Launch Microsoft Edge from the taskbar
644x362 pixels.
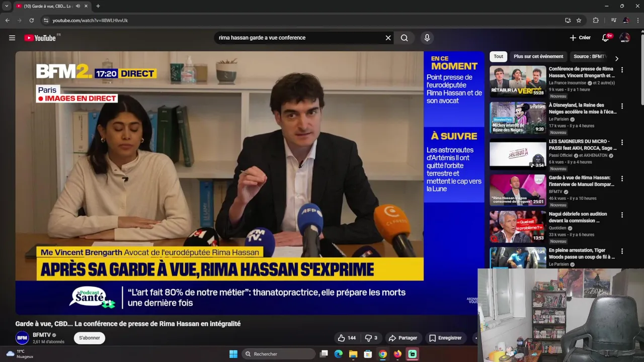339,354
